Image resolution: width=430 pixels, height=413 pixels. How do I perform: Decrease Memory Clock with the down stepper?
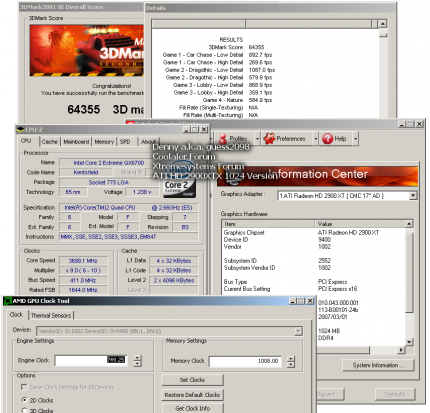[x=291, y=365]
